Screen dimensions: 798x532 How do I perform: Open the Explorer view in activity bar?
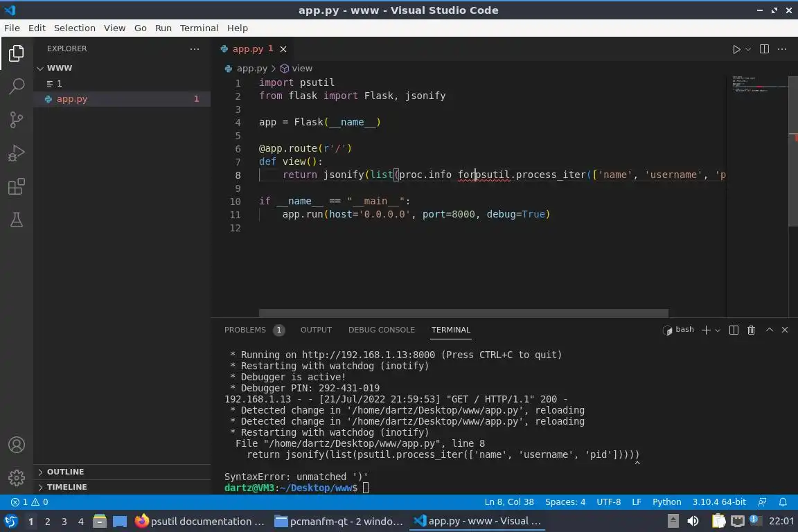(x=17, y=53)
